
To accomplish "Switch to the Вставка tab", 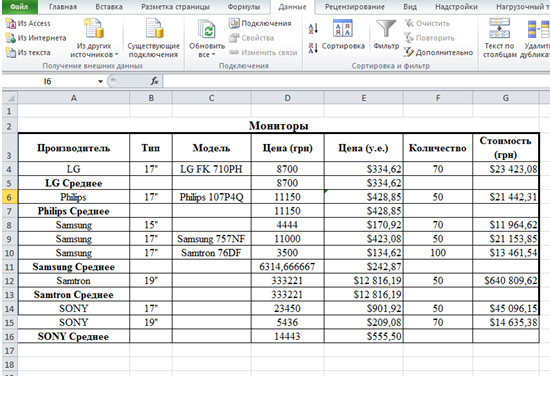I will [x=109, y=7].
